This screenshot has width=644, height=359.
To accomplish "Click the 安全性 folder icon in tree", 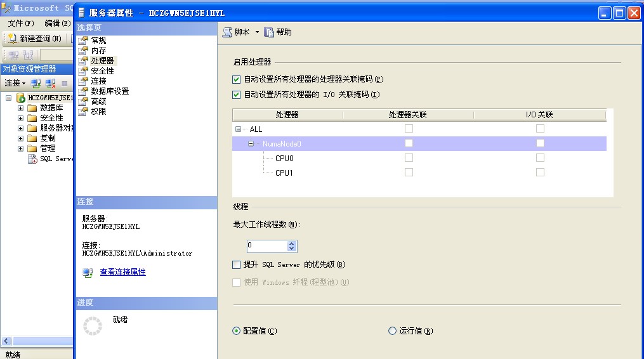I will (32, 118).
